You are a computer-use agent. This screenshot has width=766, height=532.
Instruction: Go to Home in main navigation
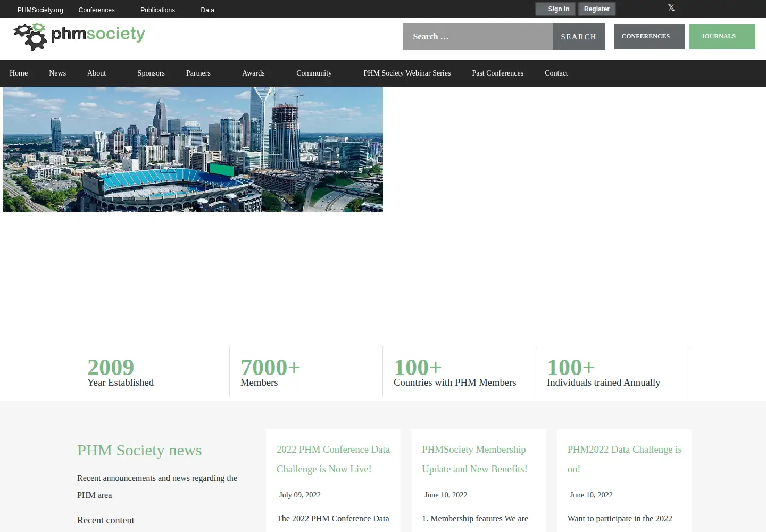19,73
